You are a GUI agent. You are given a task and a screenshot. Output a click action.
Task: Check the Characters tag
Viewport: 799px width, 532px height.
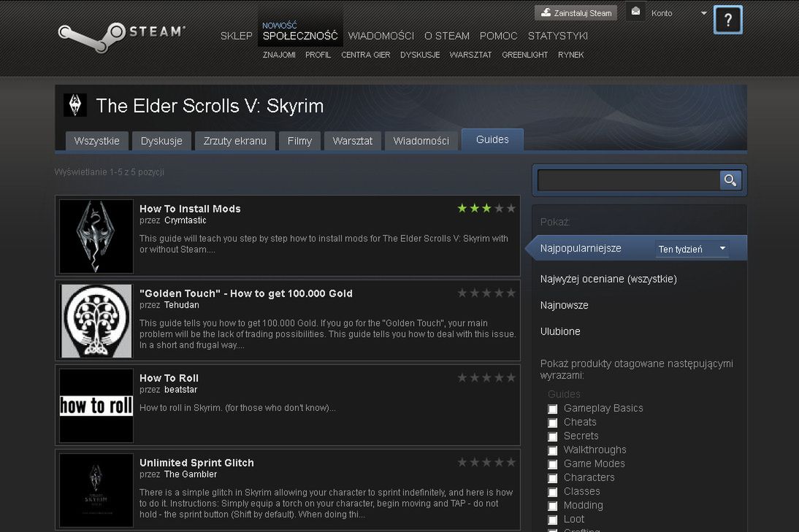tap(552, 478)
